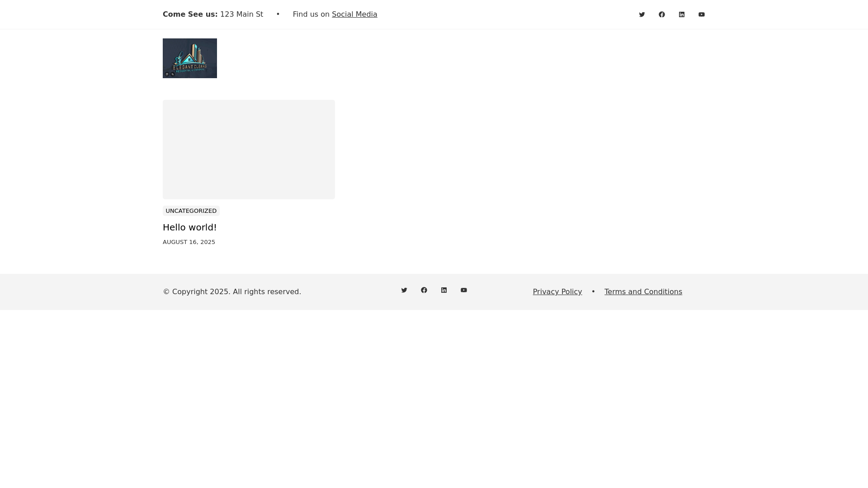
Task: Open the YouTube icon in the top header
Action: [702, 14]
